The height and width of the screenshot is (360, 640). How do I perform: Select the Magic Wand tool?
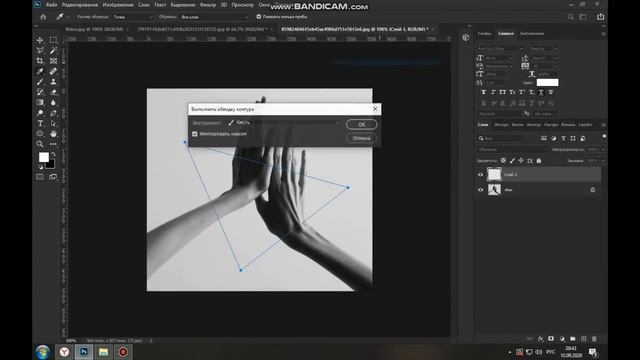[53, 51]
